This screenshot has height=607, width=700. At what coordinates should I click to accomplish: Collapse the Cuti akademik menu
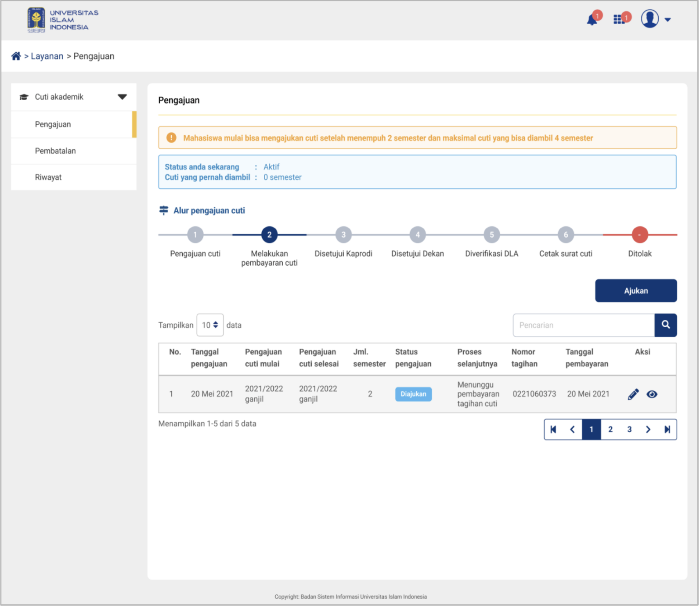click(x=122, y=97)
